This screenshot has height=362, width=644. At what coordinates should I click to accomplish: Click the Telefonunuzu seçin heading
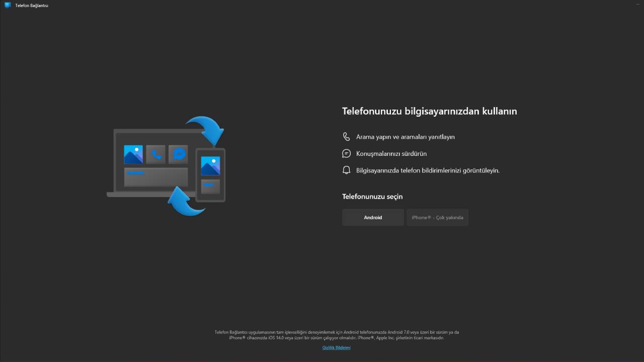372,196
